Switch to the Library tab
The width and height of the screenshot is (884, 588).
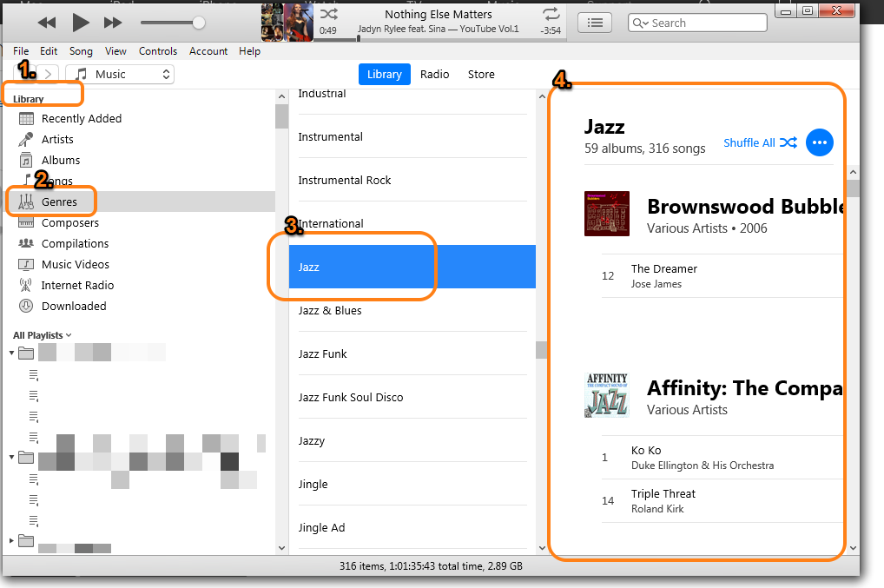coord(385,74)
